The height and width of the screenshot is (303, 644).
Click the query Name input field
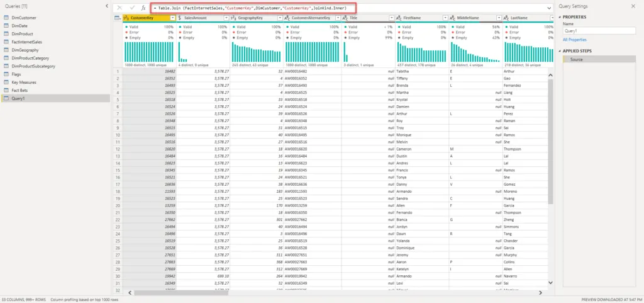tap(598, 30)
